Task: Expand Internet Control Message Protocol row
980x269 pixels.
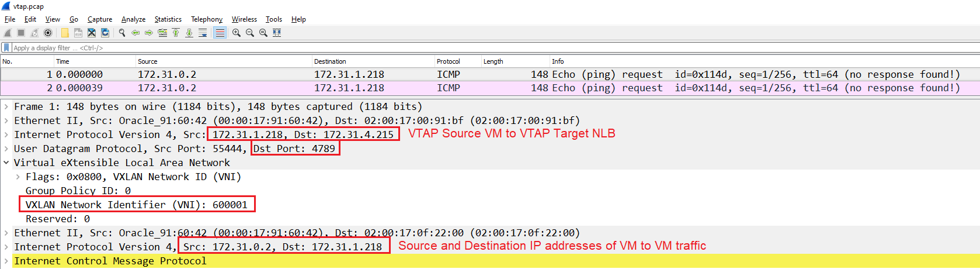Action: click(6, 261)
